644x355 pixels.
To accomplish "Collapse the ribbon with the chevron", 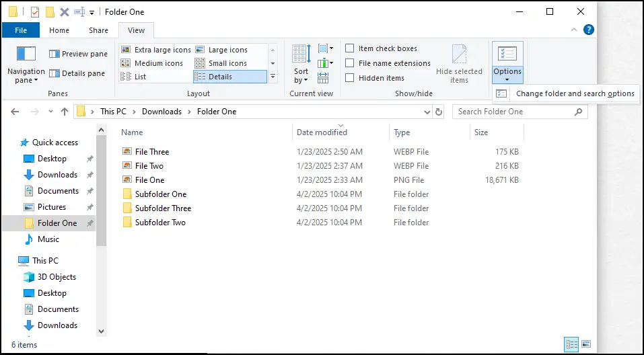I will coord(574,30).
